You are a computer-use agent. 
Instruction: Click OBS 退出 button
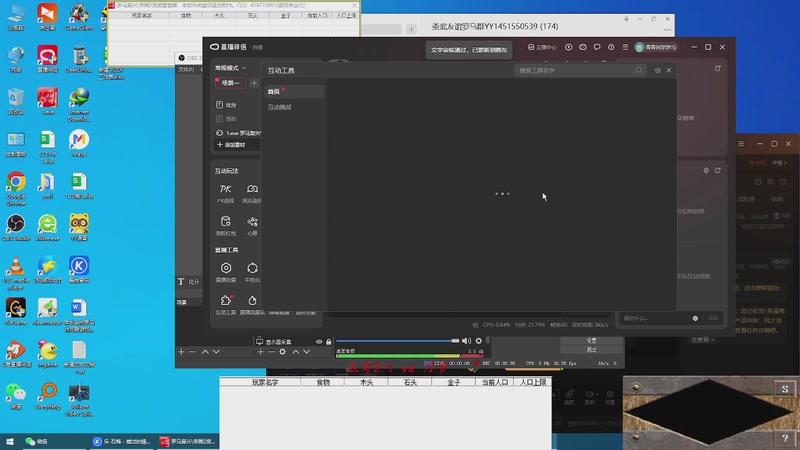pyautogui.click(x=591, y=349)
